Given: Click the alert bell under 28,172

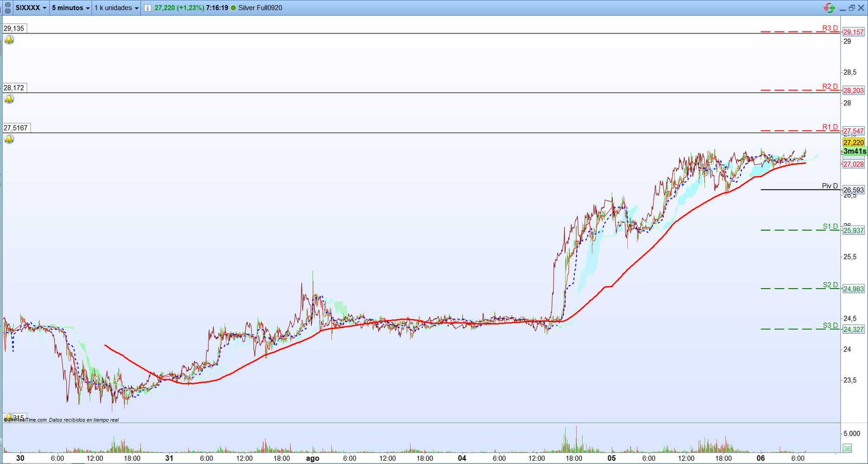Looking at the screenshot, I should coord(9,99).
